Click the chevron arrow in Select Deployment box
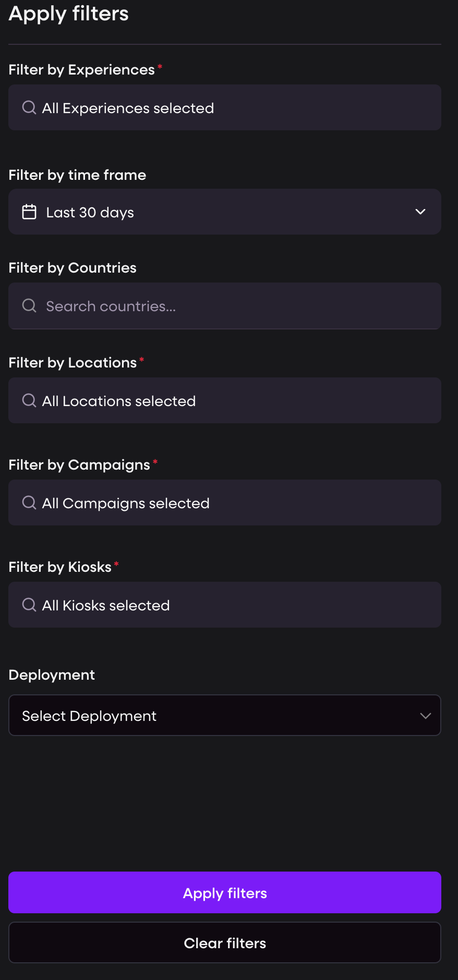458x980 pixels. point(426,716)
